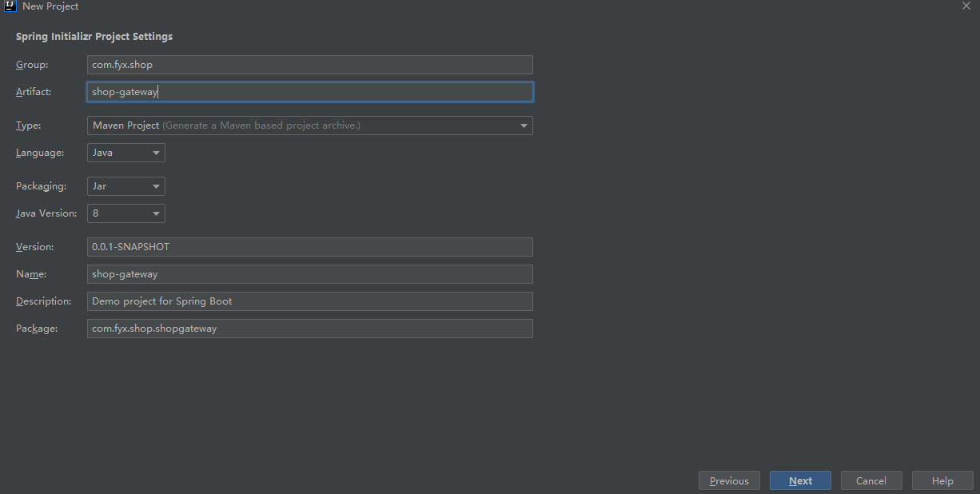Focus the Artifact field with shop-gateway
The height and width of the screenshot is (494, 980).
(310, 92)
